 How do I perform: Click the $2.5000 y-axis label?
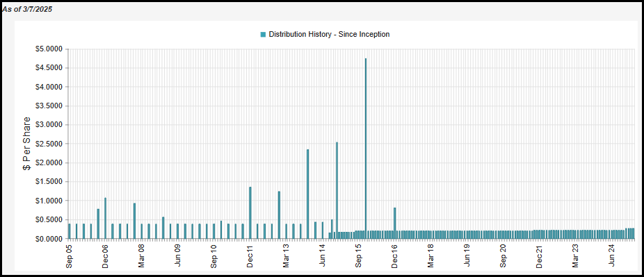tap(49, 144)
